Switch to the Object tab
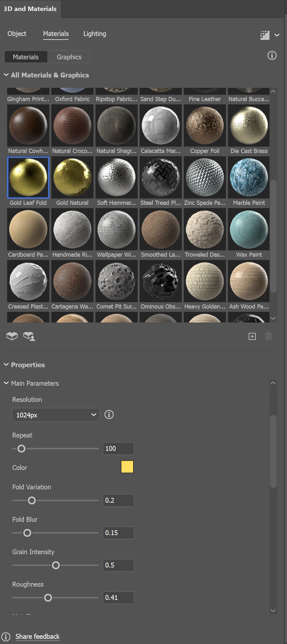Screen dimensions: 287x644 pyautogui.click(x=17, y=34)
